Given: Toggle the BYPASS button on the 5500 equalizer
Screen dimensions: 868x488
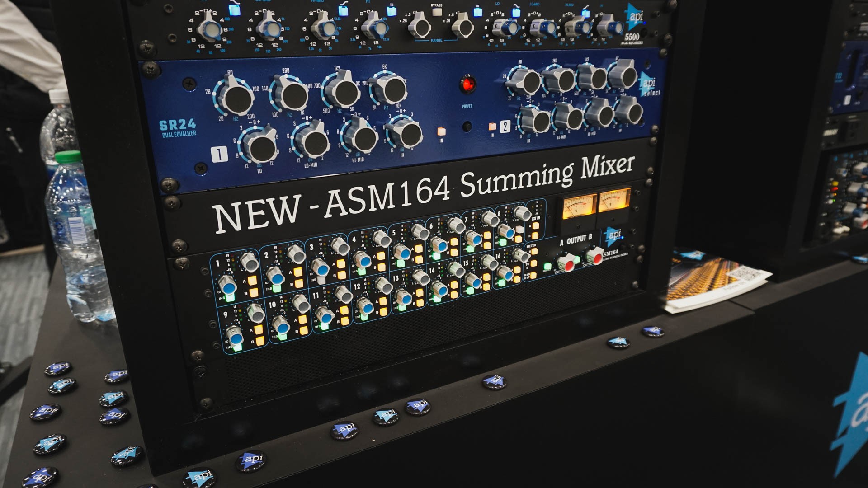Looking at the screenshot, I should [x=437, y=12].
